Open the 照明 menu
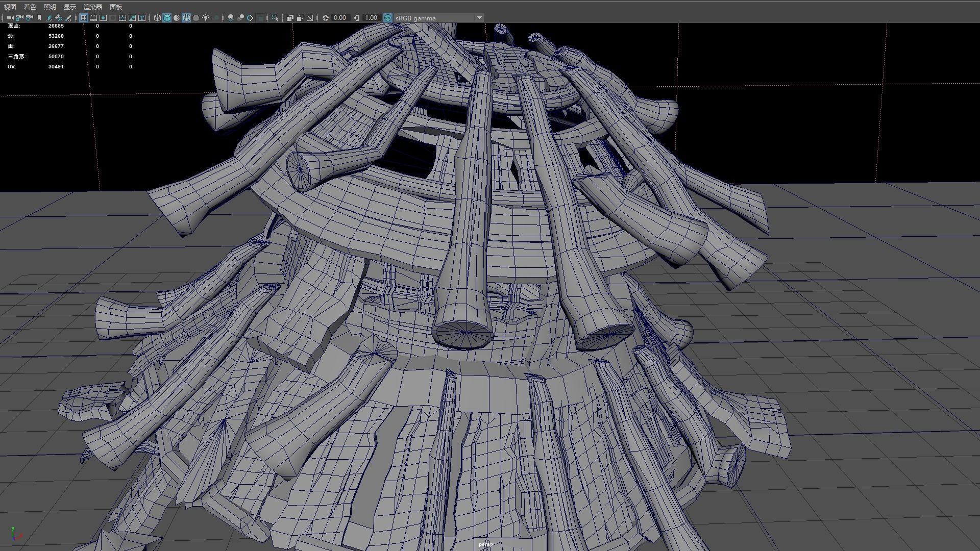This screenshot has height=551, width=980. (x=50, y=7)
